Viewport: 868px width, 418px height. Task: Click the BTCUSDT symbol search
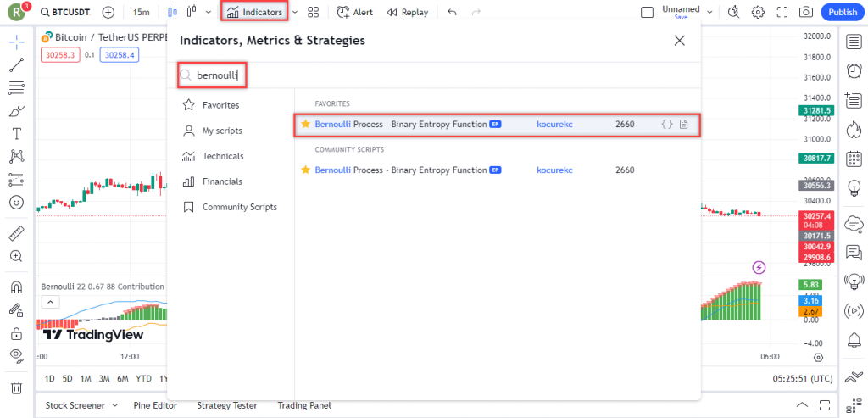(x=66, y=12)
